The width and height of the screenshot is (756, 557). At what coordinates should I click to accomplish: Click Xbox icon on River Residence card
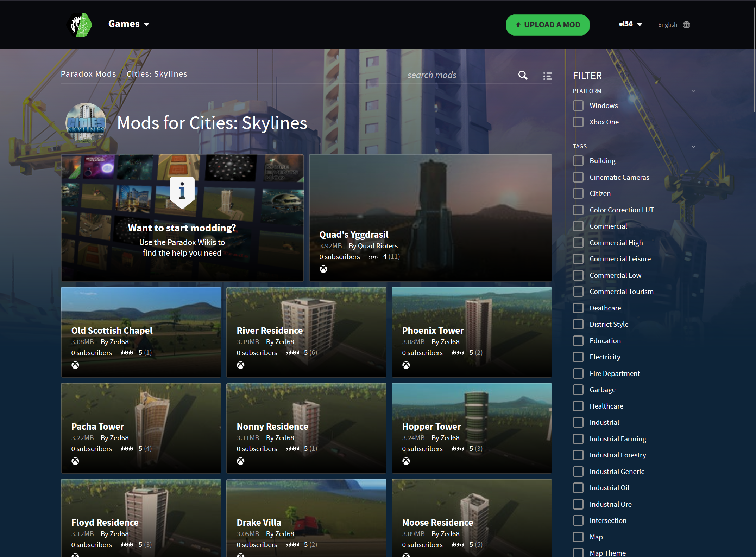point(241,365)
